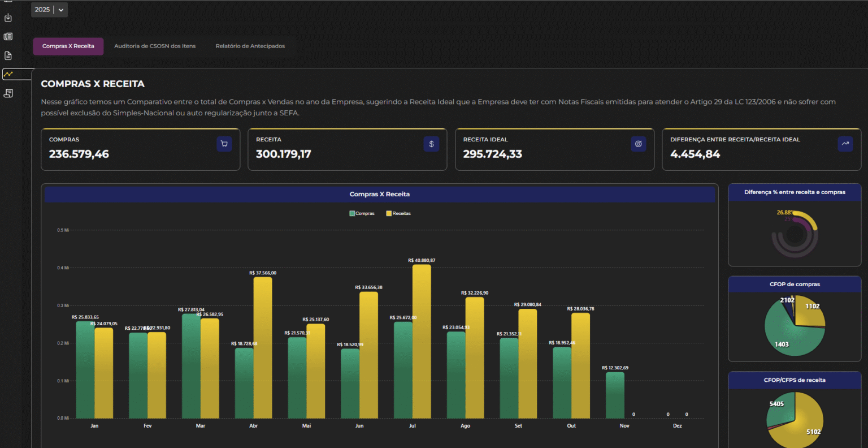The image size is (868, 448).
Task: Switch to the Auditoria de CSOSN dos Itens tab
Action: 155,46
